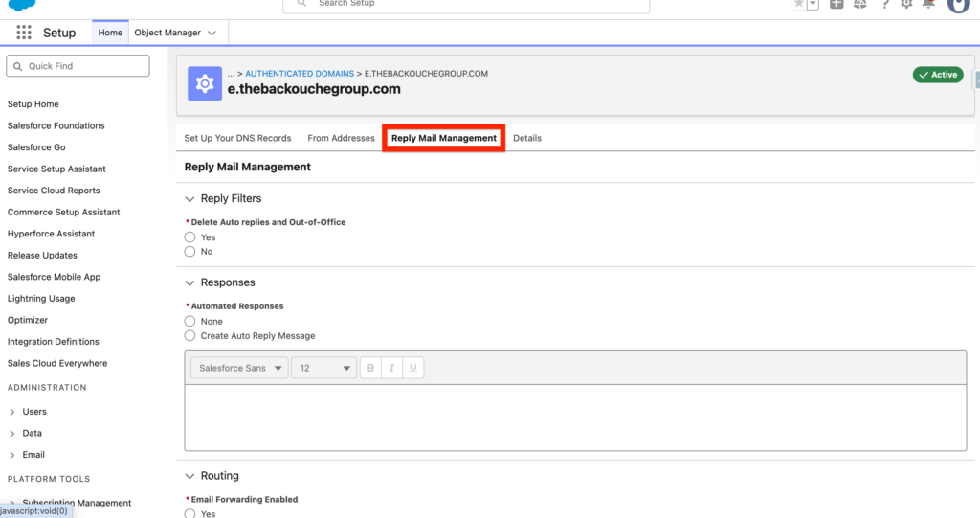
Task: Choose Create Auto Reply Message option
Action: pyautogui.click(x=190, y=336)
